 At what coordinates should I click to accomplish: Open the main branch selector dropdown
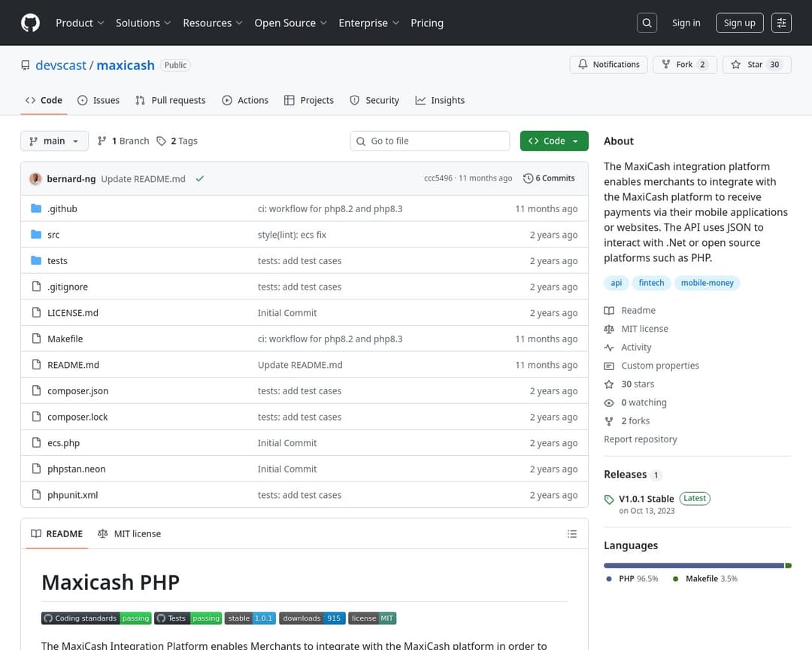point(54,141)
